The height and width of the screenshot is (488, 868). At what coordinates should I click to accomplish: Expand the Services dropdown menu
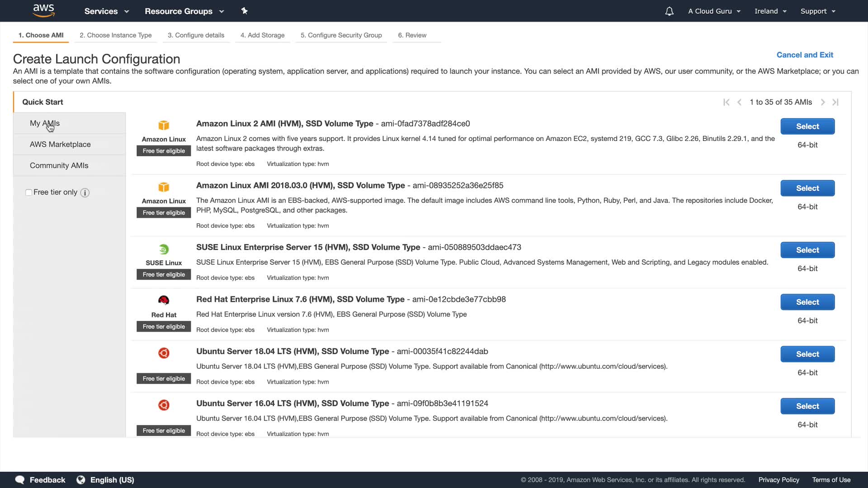coord(107,11)
